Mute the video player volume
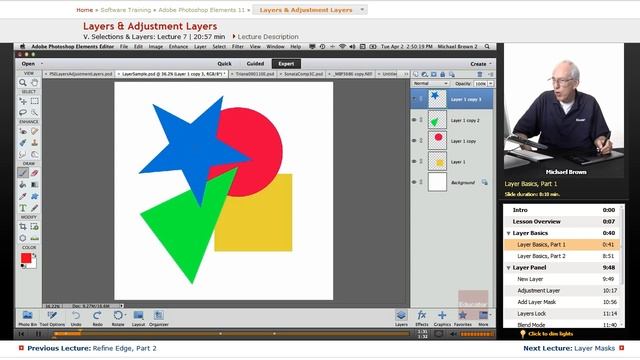Screen dimensions: 640x360 (x=453, y=334)
